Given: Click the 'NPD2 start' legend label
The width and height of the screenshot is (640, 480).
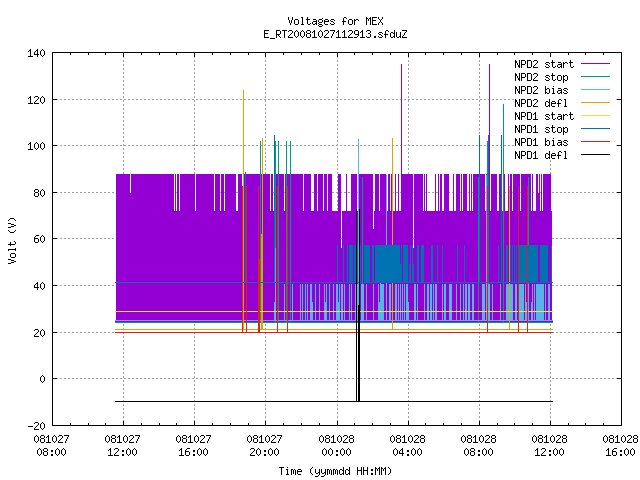Looking at the screenshot, I should click(x=544, y=64).
